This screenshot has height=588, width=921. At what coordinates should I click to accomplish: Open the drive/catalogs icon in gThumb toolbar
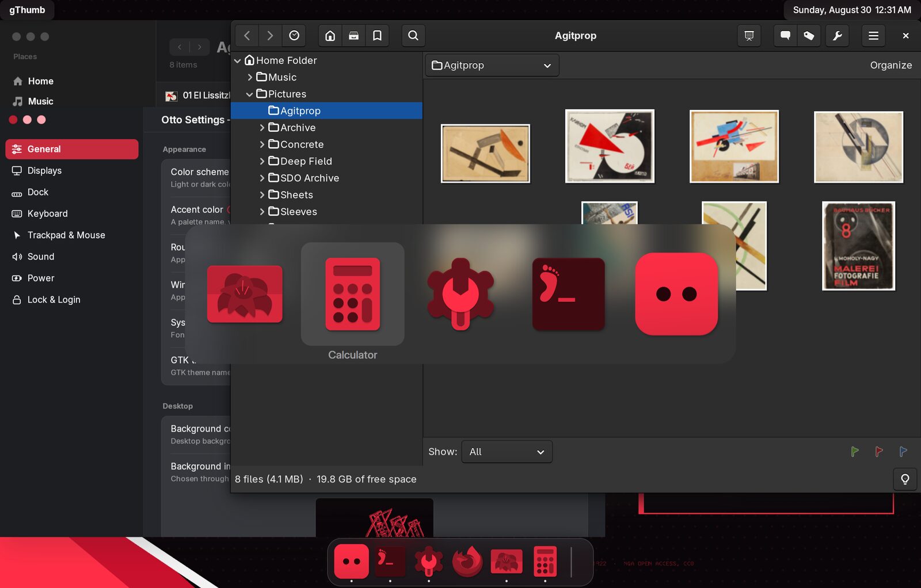[354, 36]
